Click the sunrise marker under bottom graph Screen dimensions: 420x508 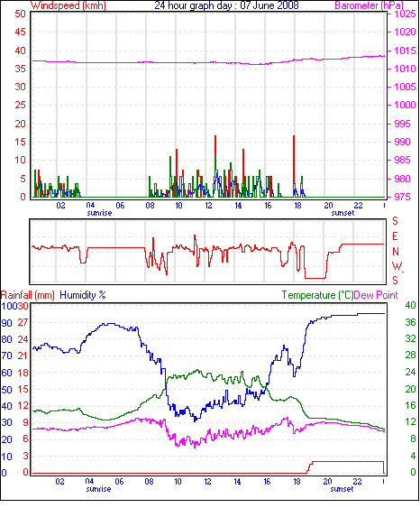98,489
